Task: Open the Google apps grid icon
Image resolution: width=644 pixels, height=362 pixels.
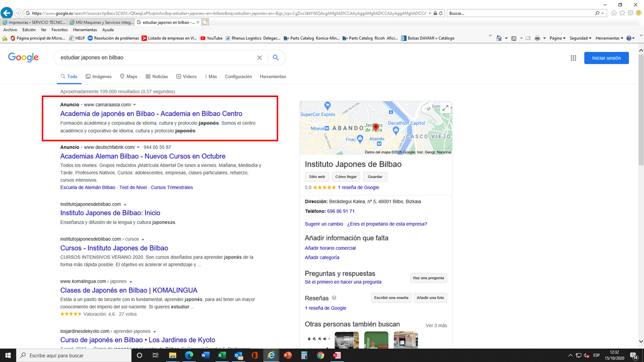Action: [573, 58]
